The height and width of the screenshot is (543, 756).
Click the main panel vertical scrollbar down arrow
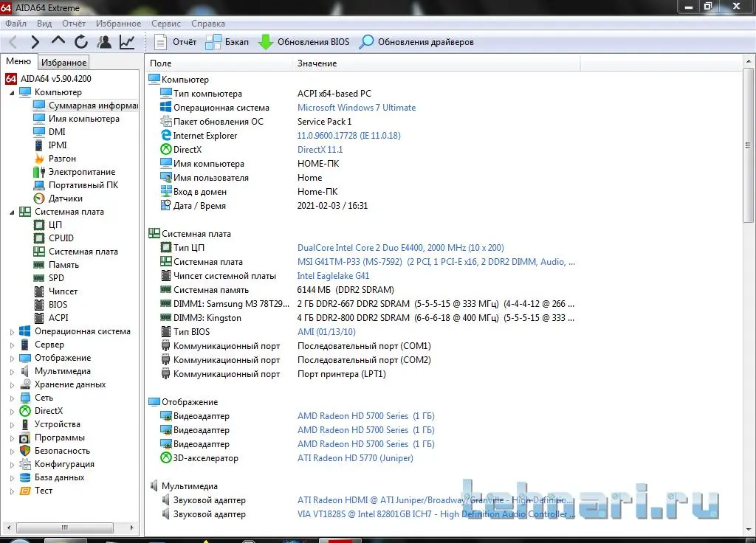click(749, 530)
